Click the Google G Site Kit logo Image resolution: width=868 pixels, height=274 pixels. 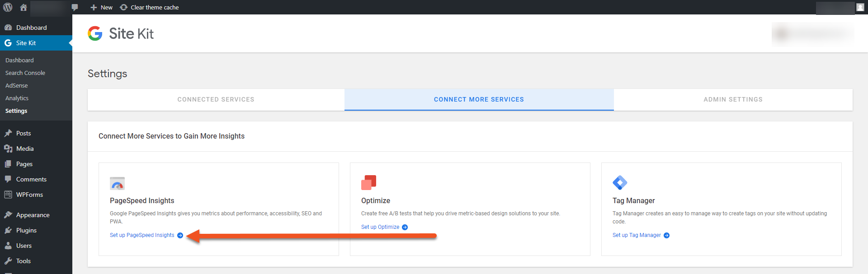(x=95, y=33)
